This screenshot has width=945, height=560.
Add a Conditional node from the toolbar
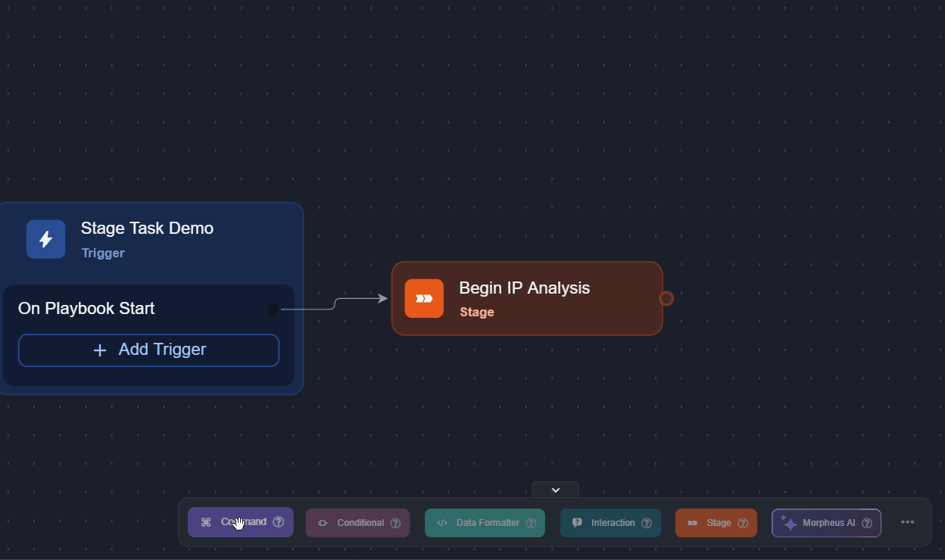(x=352, y=523)
